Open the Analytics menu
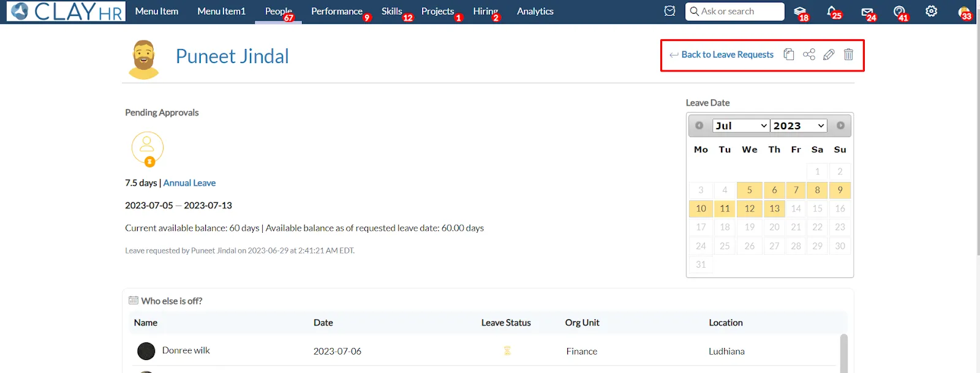The width and height of the screenshot is (980, 373). point(535,11)
